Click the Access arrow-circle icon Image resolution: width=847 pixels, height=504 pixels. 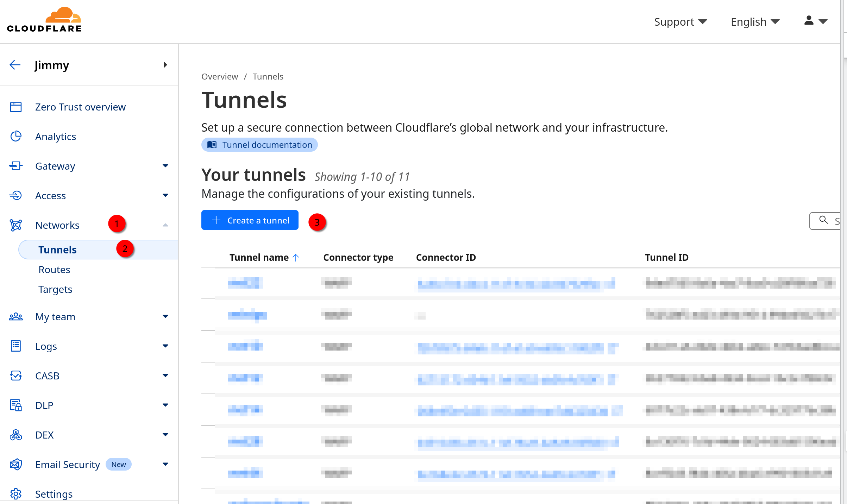pos(16,195)
